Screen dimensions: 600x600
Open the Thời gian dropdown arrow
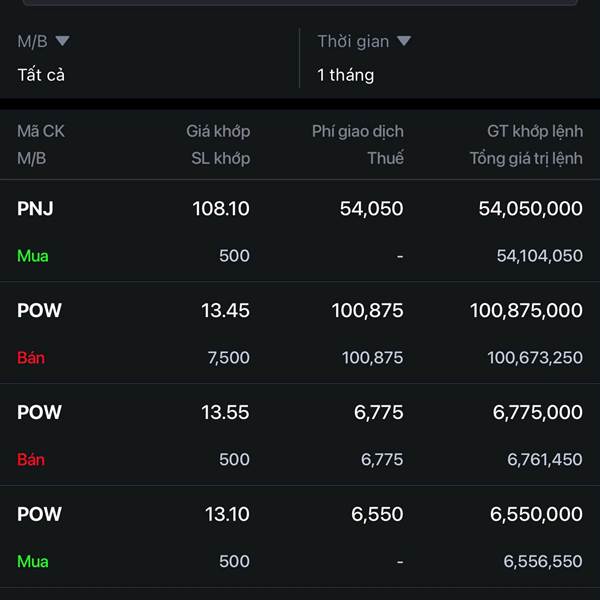[404, 41]
